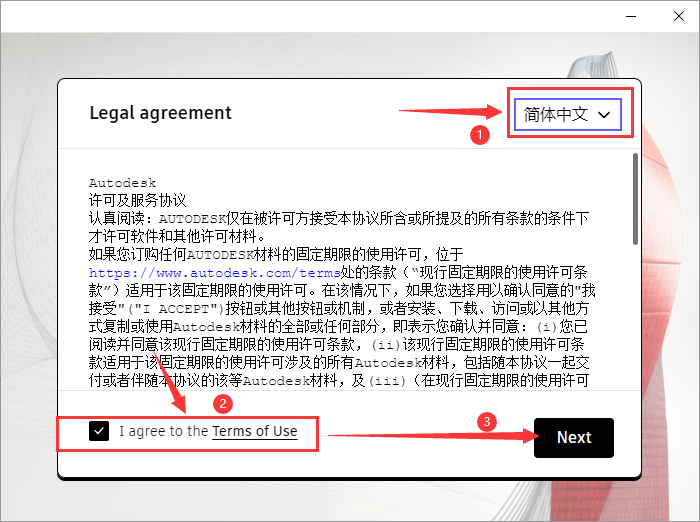This screenshot has height=522, width=700.
Task: Click the license text scrollbar thumb
Action: [635, 199]
